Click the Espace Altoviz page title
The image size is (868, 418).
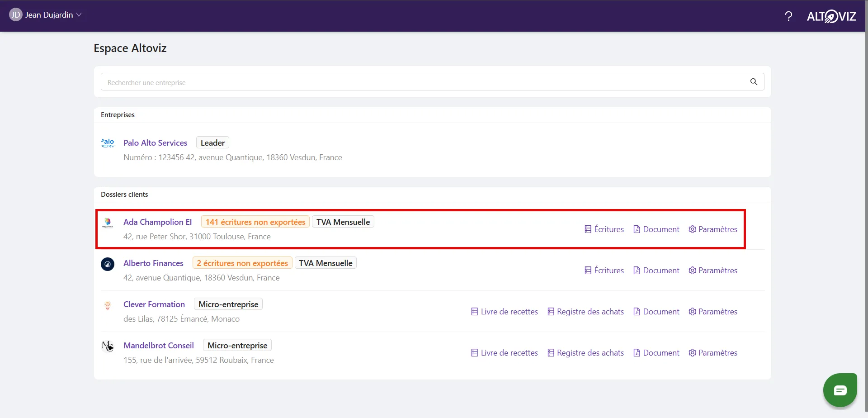(130, 48)
